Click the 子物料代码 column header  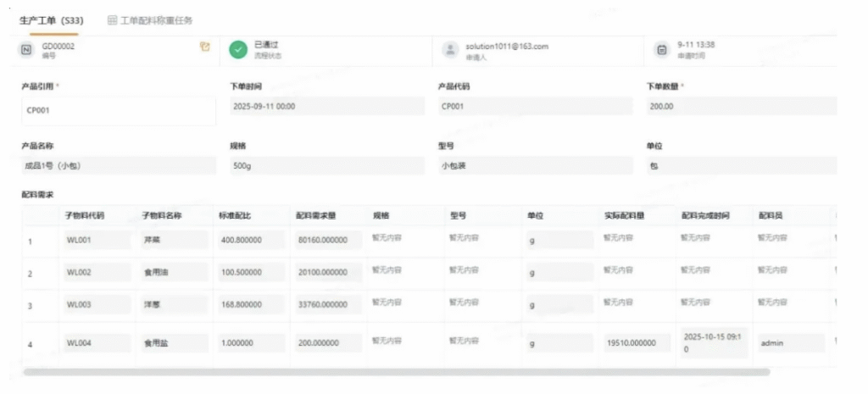86,215
